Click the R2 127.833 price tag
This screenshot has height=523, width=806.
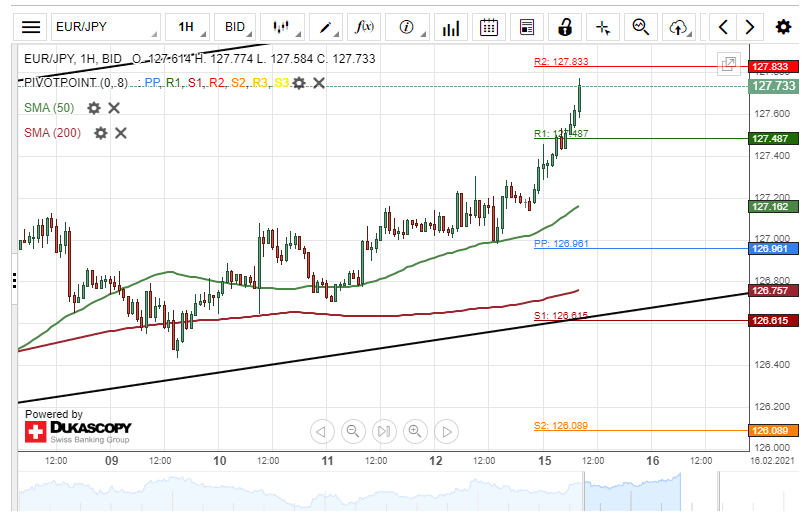click(774, 67)
